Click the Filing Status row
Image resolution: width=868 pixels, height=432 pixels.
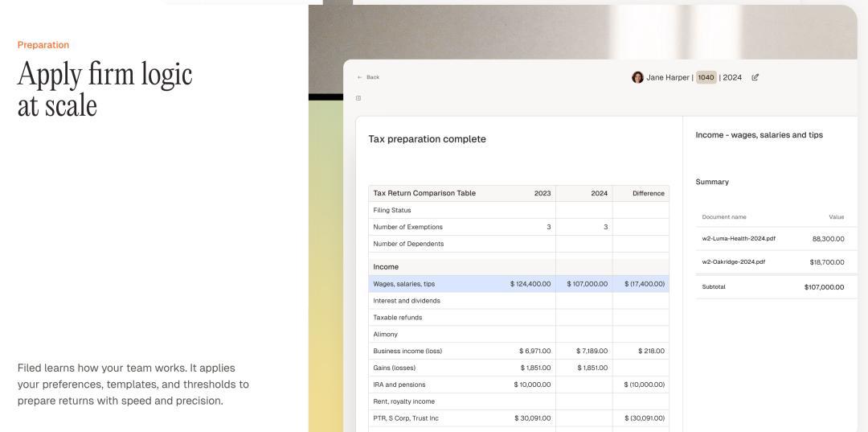click(x=392, y=210)
